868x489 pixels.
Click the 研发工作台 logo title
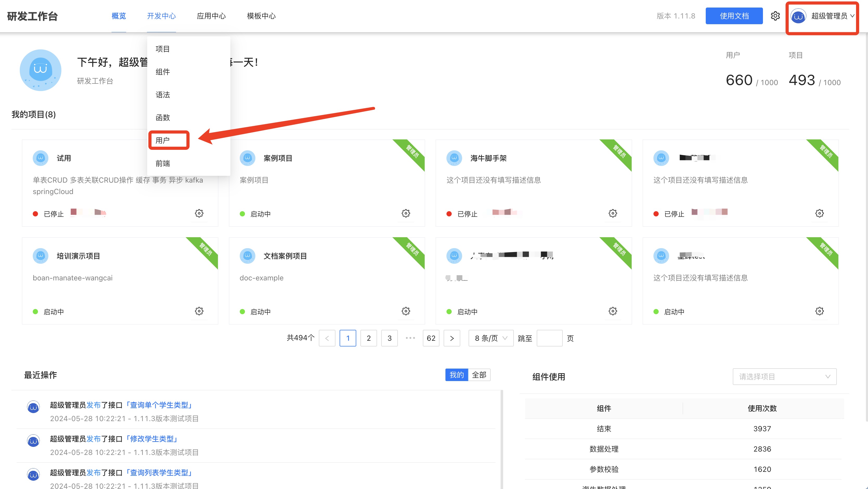(32, 16)
